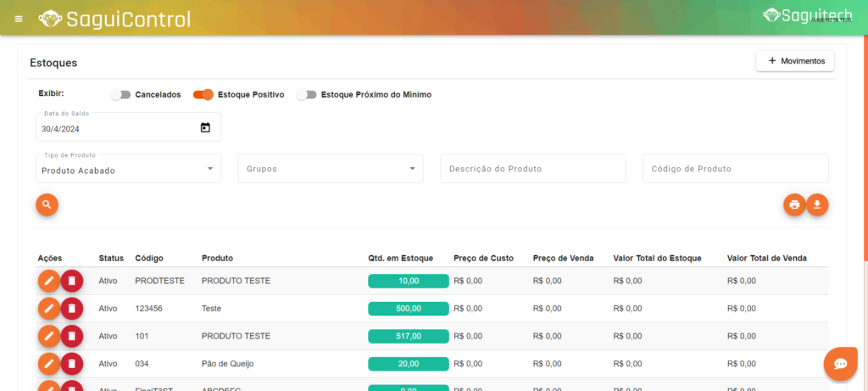Viewport: 868px width, 391px height.
Task: Click the orange search magnifier button
Action: (47, 204)
